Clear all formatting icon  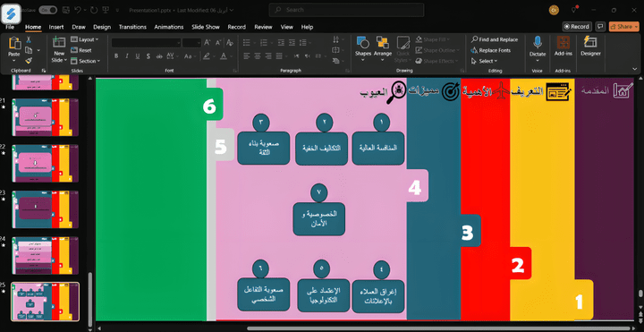coord(230,42)
